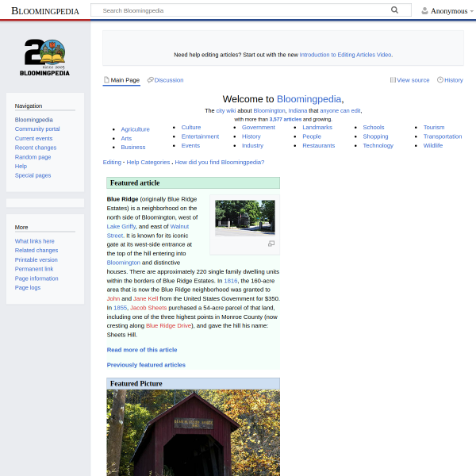This screenshot has height=476, width=476.
Task: Open Printable version link
Action: 36,260
